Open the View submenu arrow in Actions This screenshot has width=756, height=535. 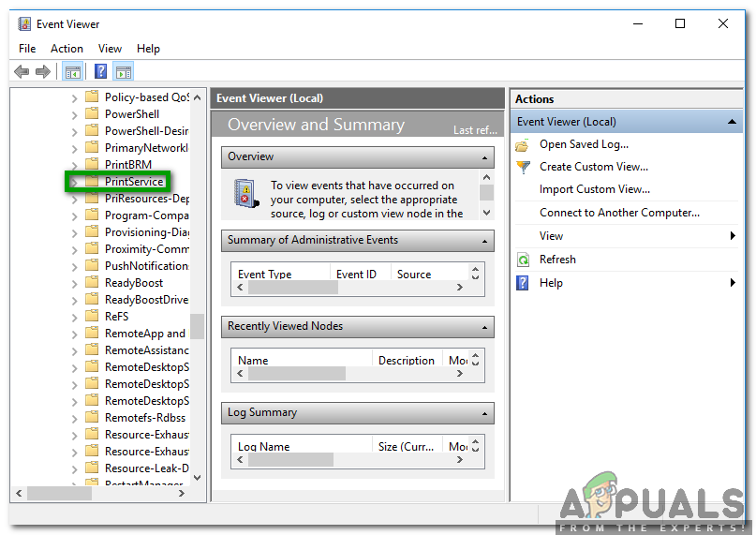[x=733, y=236]
